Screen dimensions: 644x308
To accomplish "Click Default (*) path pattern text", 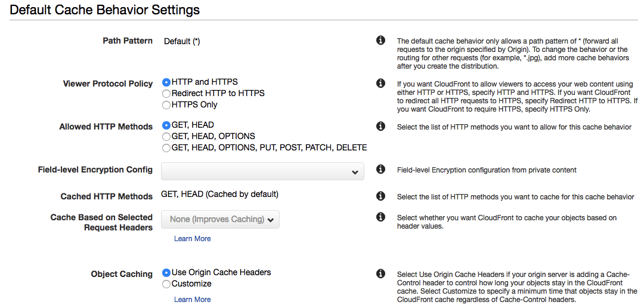I will coord(182,41).
